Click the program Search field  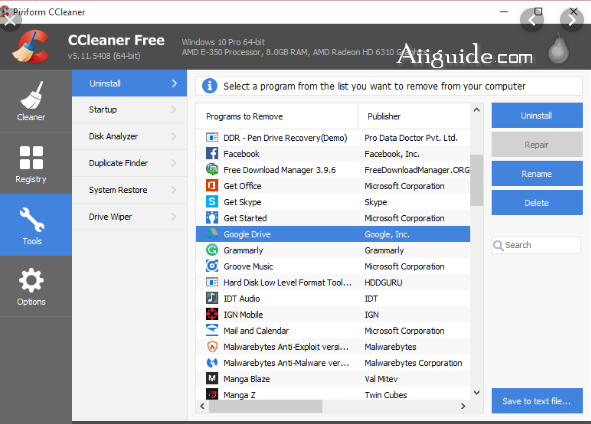pos(536,245)
